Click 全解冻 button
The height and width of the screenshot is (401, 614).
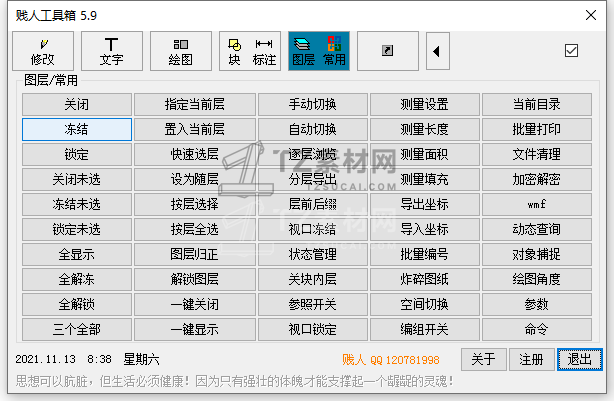77,280
